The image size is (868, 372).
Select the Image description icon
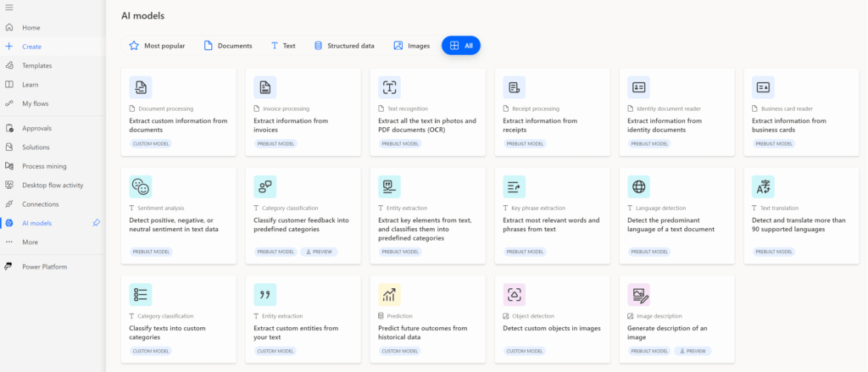click(x=639, y=295)
